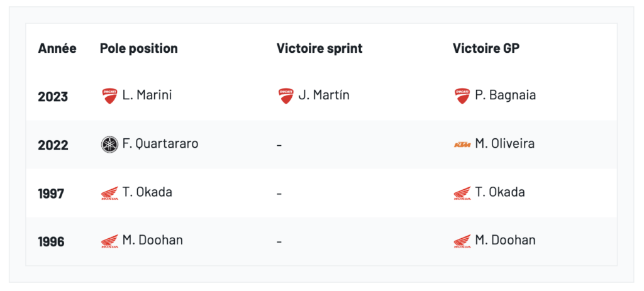Select the Pole position column header
The image size is (644, 291).
(x=138, y=48)
